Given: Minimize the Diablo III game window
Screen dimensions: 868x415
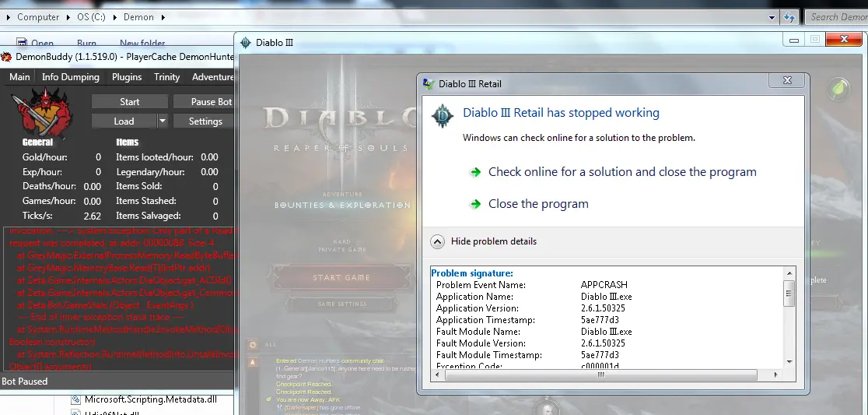Looking at the screenshot, I should (x=793, y=40).
